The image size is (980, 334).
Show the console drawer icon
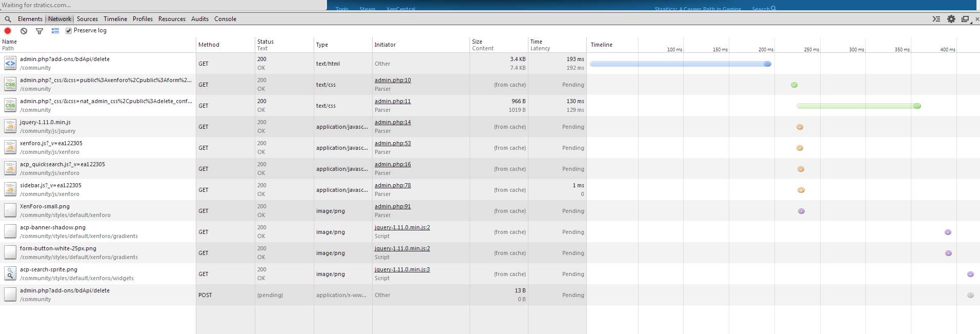click(x=936, y=19)
